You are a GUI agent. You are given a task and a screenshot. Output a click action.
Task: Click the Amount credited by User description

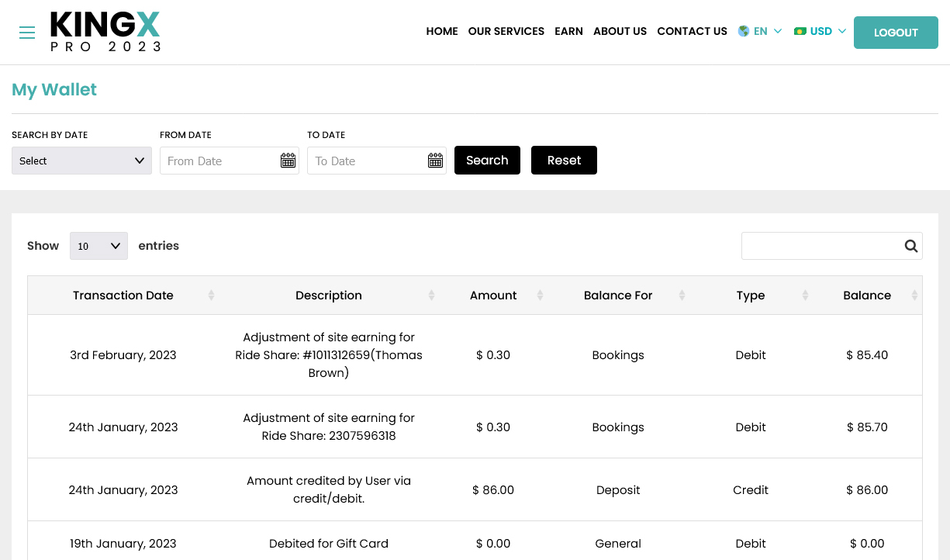pyautogui.click(x=329, y=490)
